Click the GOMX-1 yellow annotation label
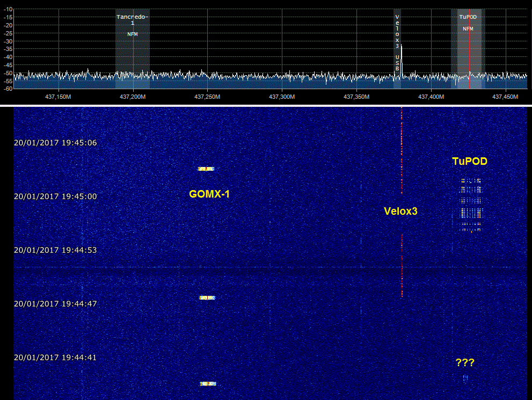This screenshot has width=532, height=400. pos(209,194)
